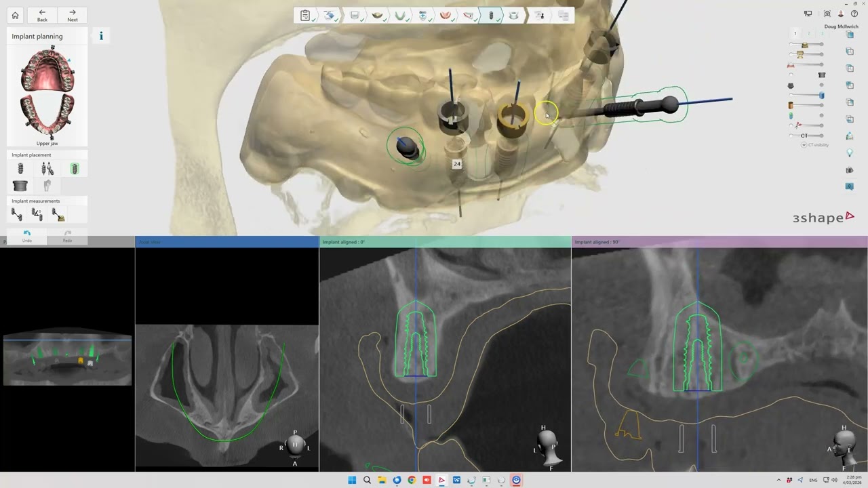Go to the Home screen icon
The width and height of the screenshot is (868, 488).
pyautogui.click(x=15, y=15)
